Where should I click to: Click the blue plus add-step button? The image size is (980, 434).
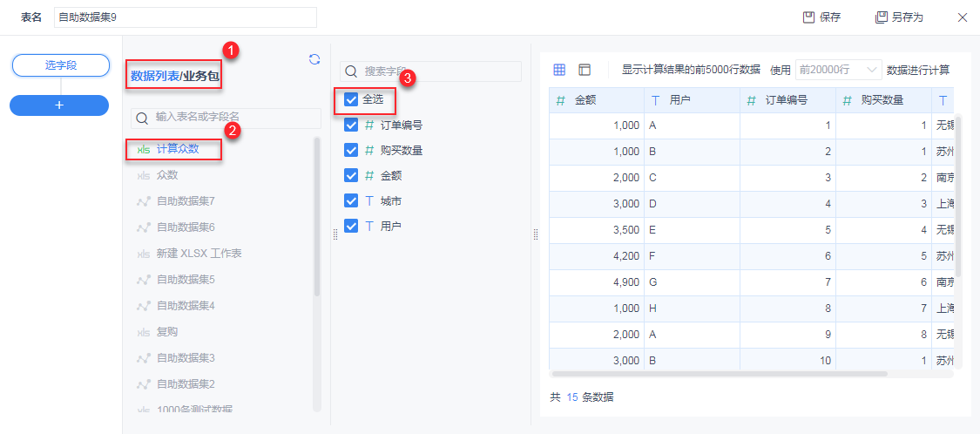point(59,105)
